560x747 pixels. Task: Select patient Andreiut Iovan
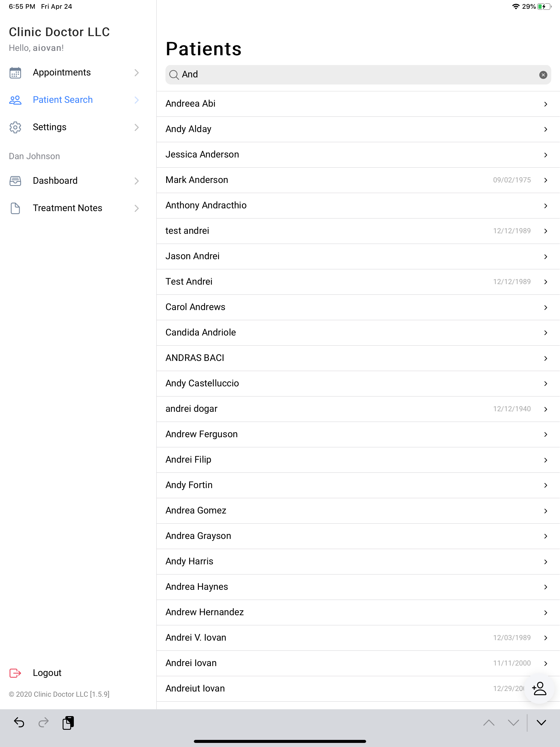pos(358,689)
